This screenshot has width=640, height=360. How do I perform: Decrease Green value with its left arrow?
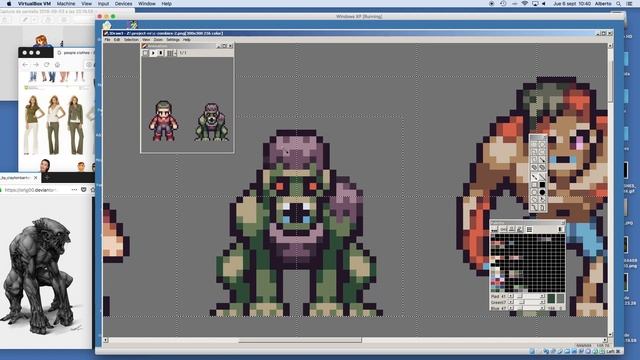click(511, 302)
